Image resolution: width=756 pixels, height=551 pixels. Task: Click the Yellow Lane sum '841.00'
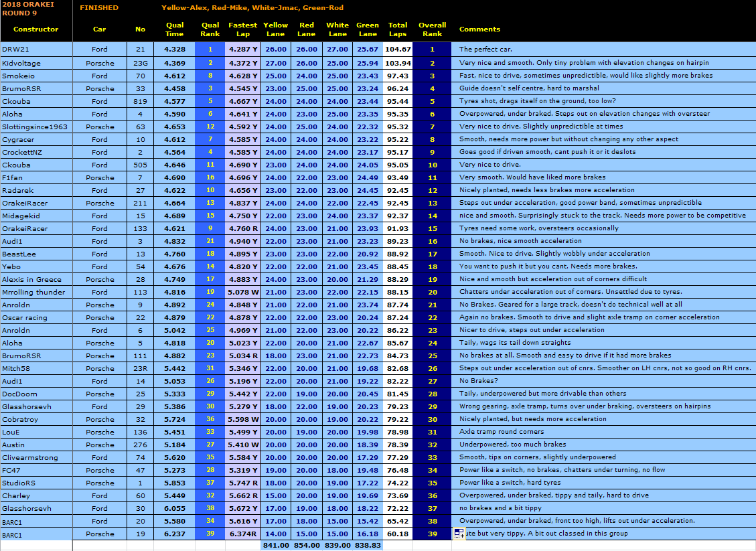(276, 545)
